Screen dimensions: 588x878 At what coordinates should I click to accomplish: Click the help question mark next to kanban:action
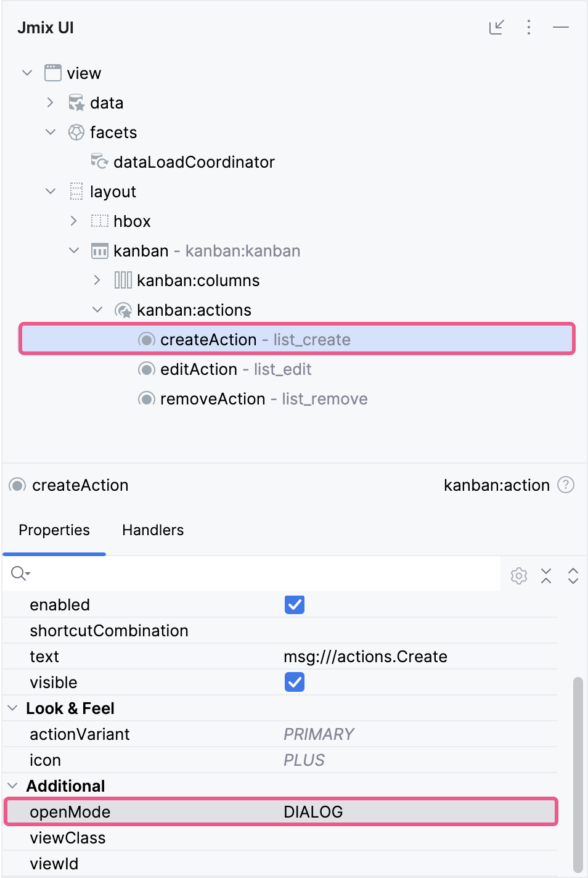tap(565, 485)
